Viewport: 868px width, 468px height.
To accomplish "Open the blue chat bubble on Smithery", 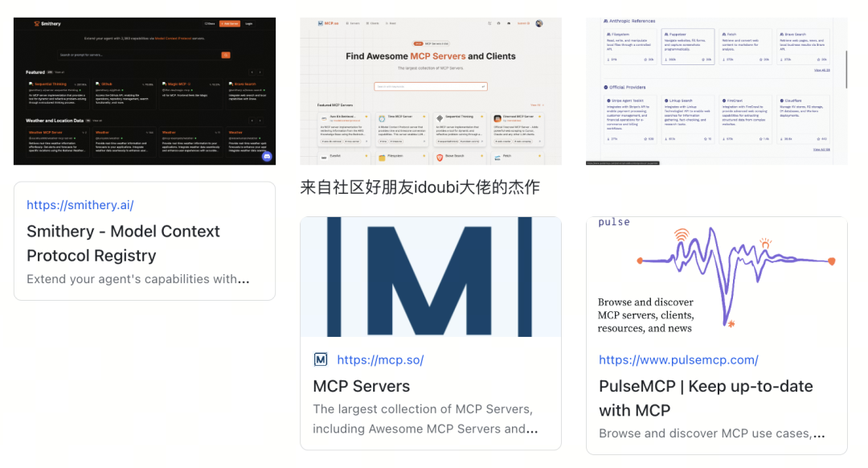I will 267,158.
